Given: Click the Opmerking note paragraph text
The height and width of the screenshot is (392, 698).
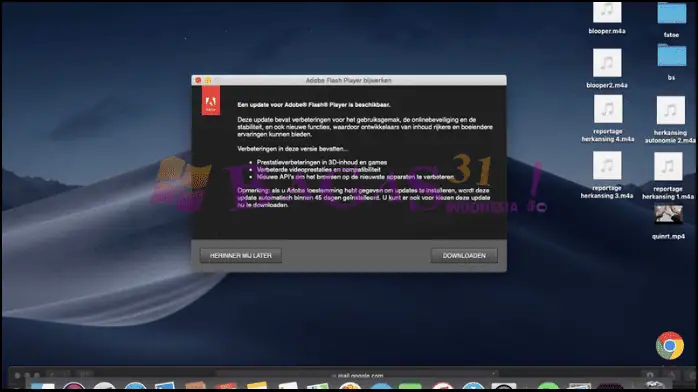Looking at the screenshot, I should click(x=363, y=198).
